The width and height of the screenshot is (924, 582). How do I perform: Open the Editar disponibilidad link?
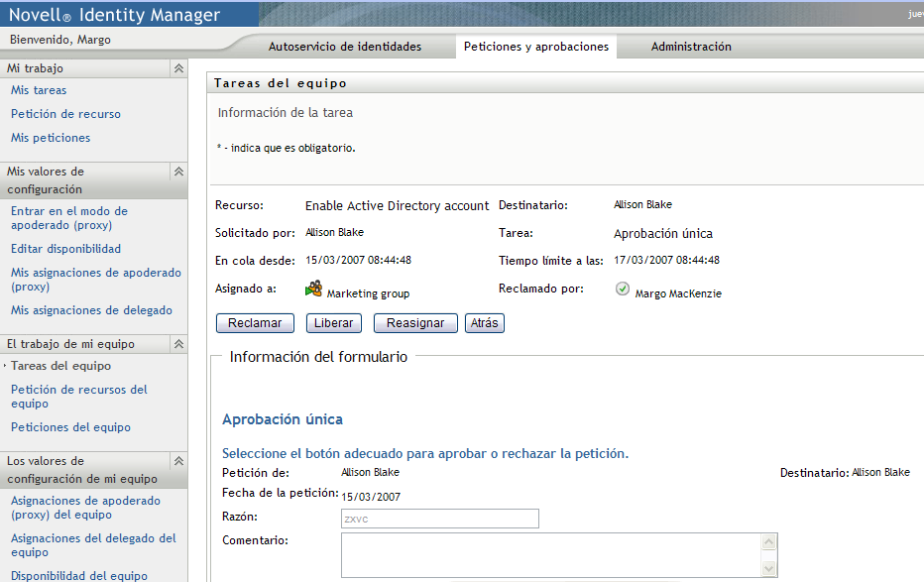tap(66, 249)
